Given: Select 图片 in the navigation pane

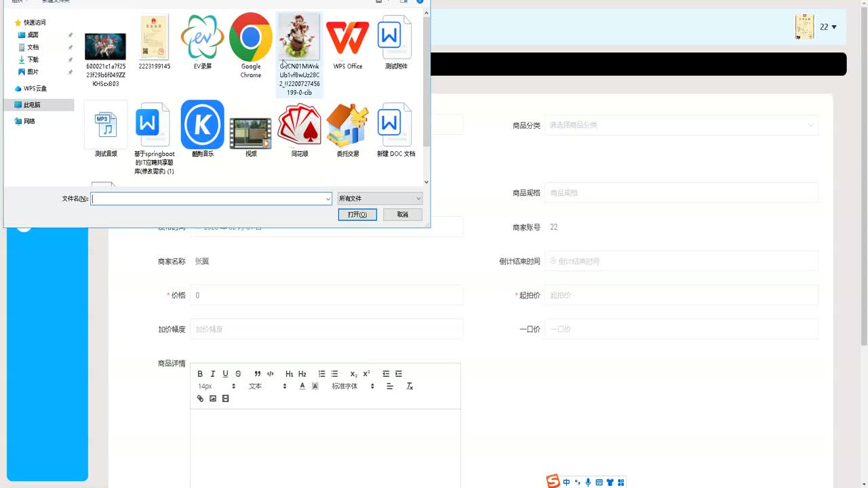Looking at the screenshot, I should click(x=33, y=72).
